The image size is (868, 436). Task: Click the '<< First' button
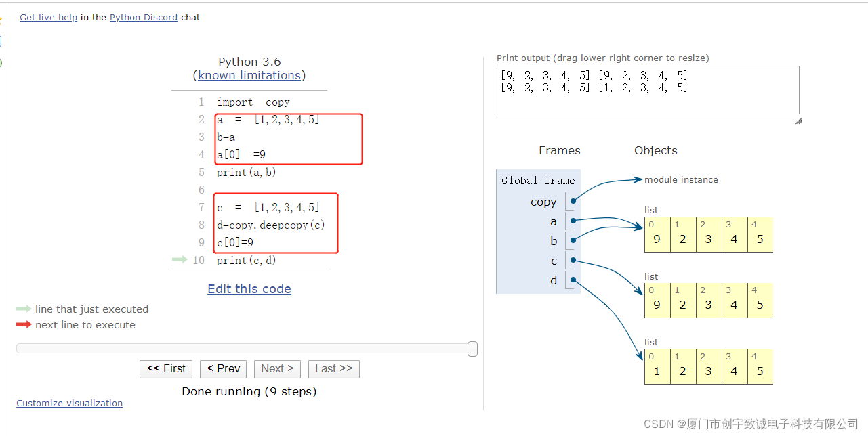pyautogui.click(x=165, y=369)
